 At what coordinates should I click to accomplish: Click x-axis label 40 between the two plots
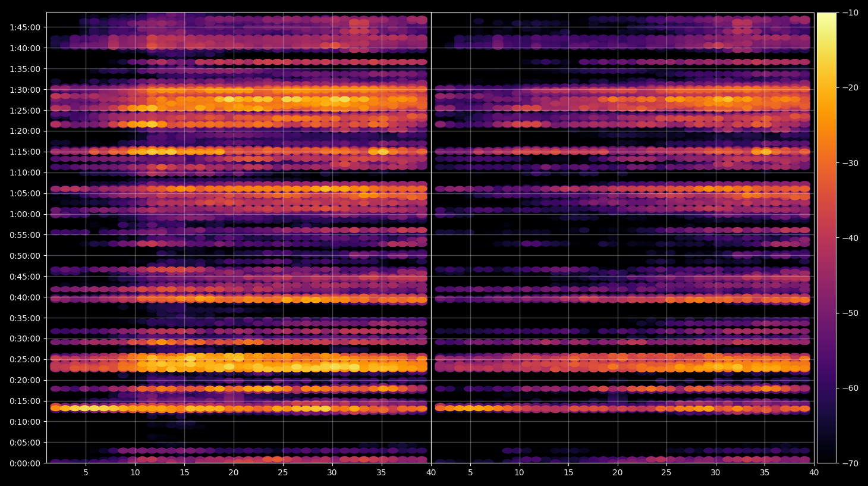click(x=431, y=473)
